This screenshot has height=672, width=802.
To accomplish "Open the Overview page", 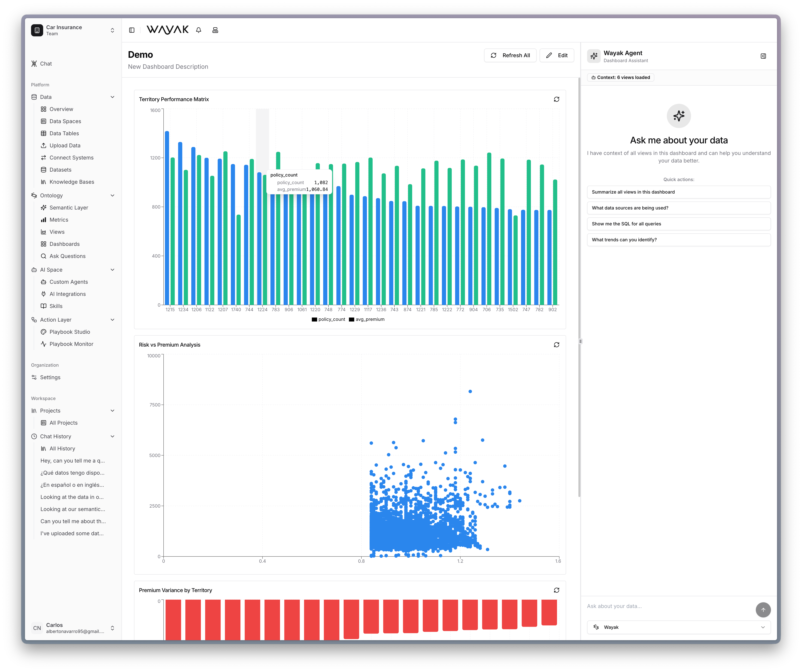I will pos(61,109).
